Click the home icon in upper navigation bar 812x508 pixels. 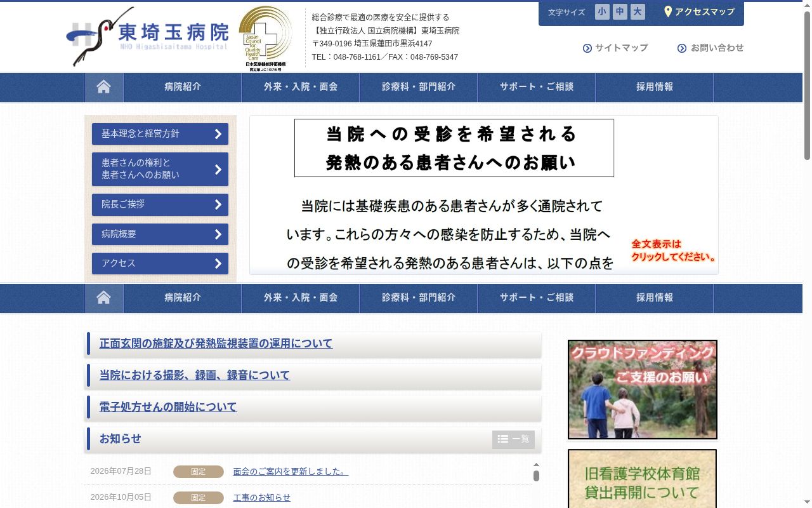pos(104,87)
